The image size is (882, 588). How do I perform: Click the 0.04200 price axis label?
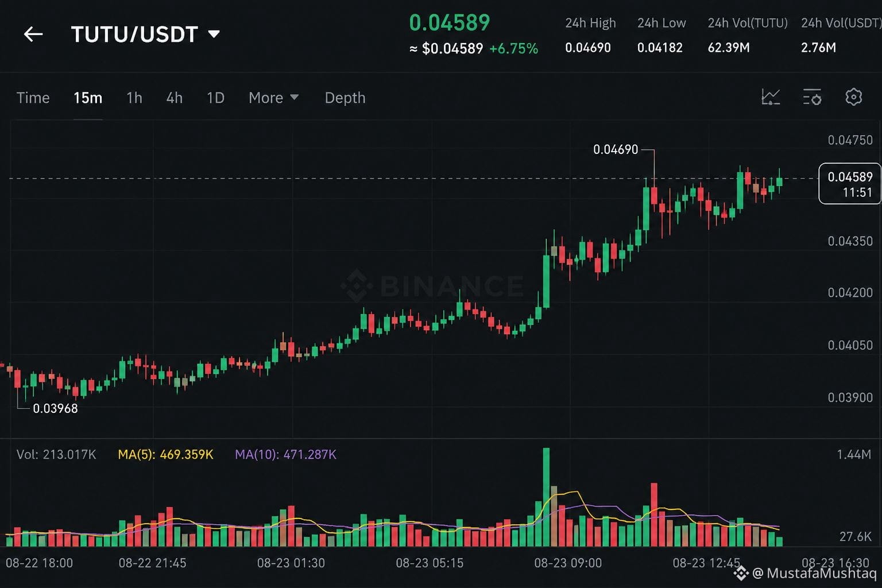850,293
